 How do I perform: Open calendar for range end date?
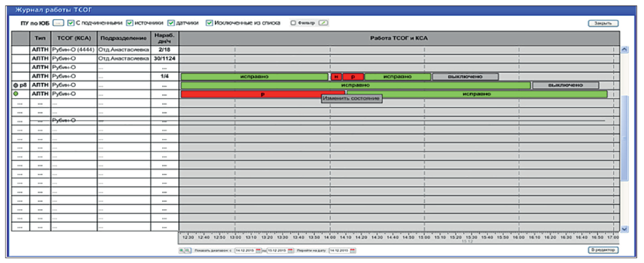click(291, 250)
